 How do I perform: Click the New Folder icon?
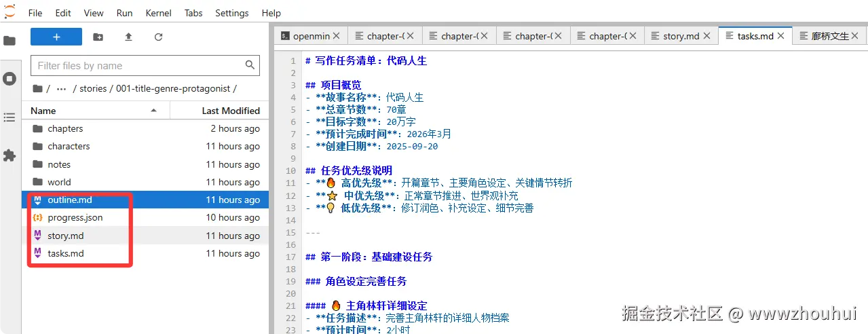[x=98, y=37]
